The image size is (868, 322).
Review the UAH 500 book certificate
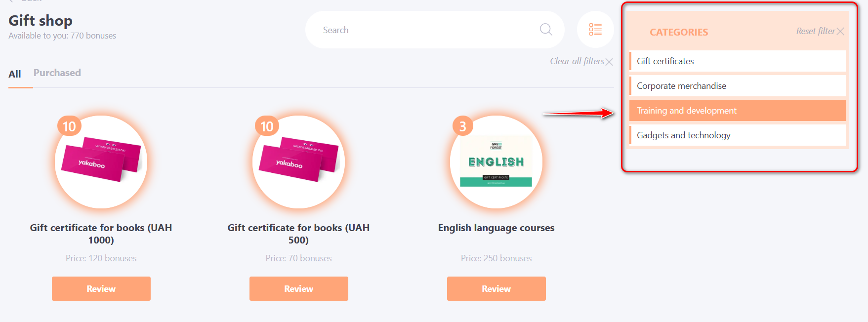point(298,289)
